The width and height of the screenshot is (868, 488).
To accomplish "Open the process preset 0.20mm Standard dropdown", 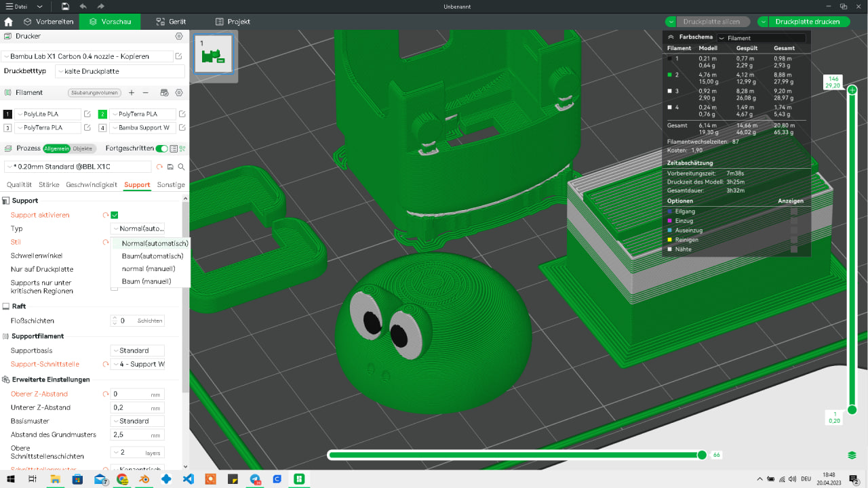I will [77, 166].
